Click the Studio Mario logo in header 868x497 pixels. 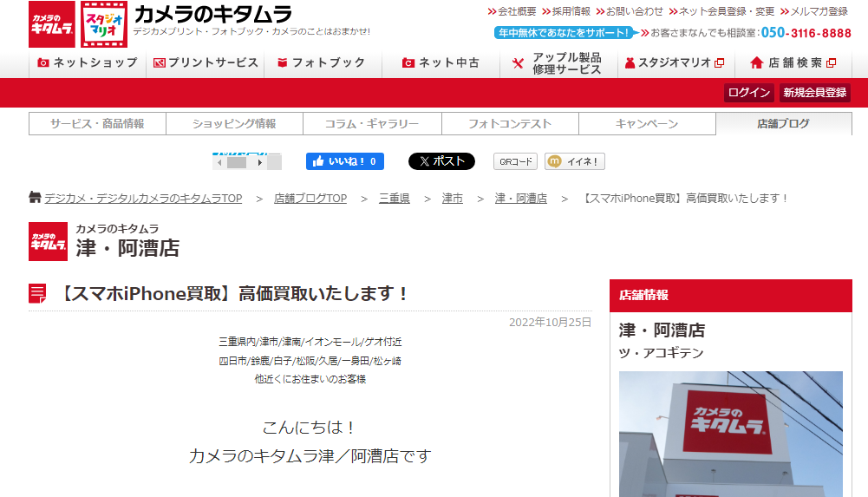pos(104,24)
